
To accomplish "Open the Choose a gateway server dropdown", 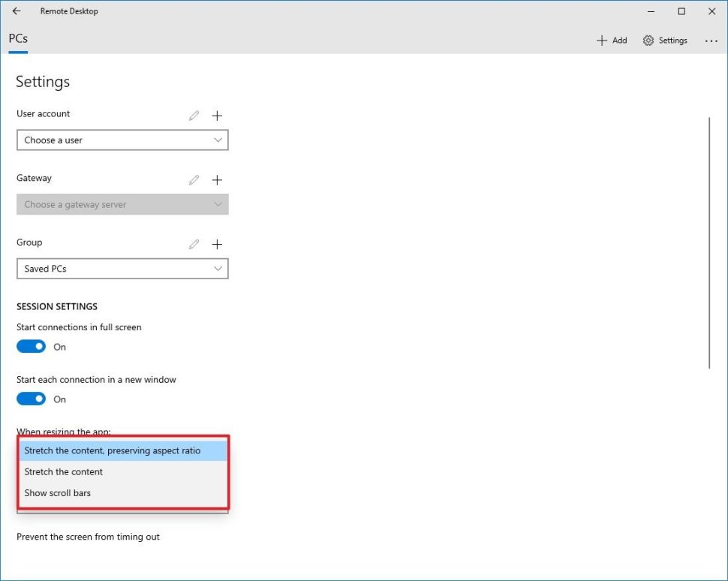I will [x=122, y=204].
